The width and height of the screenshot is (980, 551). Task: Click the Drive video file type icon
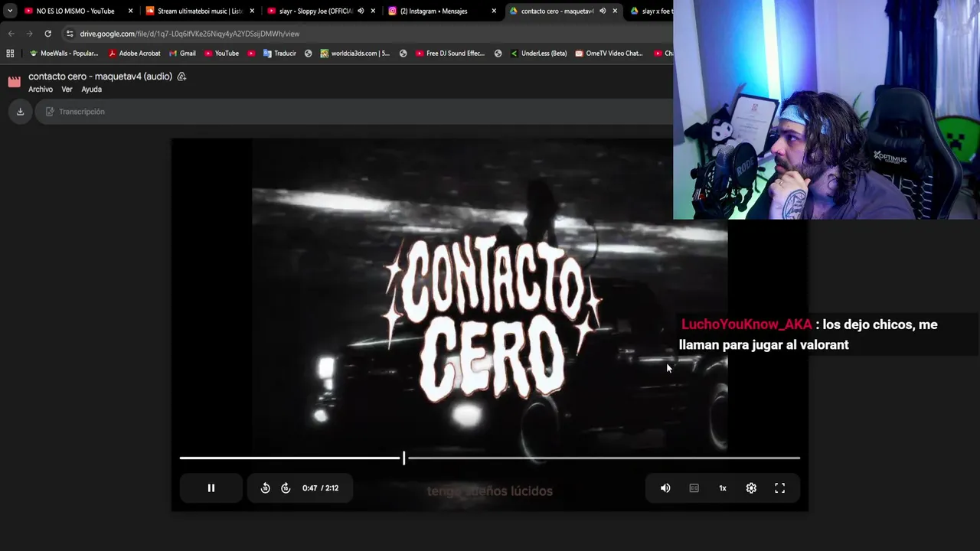point(15,82)
